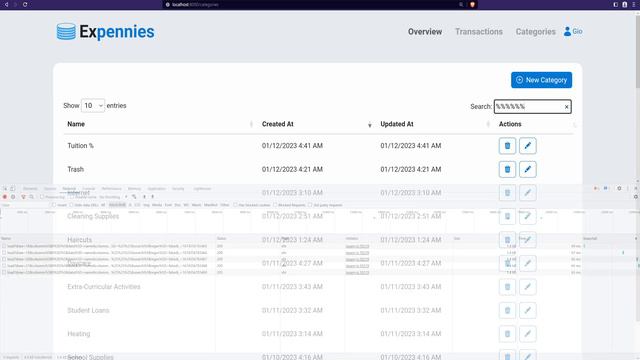Click the Expennies coin stack logo

pyautogui.click(x=66, y=31)
